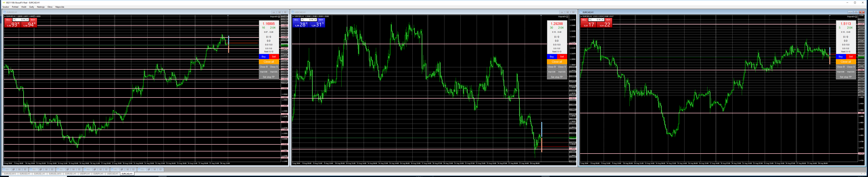Open the Vložit menu

24,7
